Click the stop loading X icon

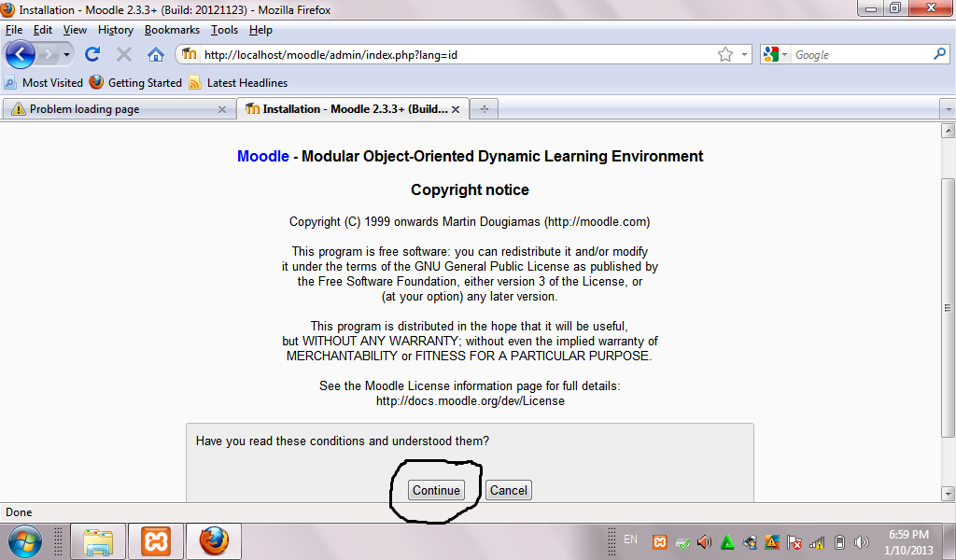click(124, 55)
